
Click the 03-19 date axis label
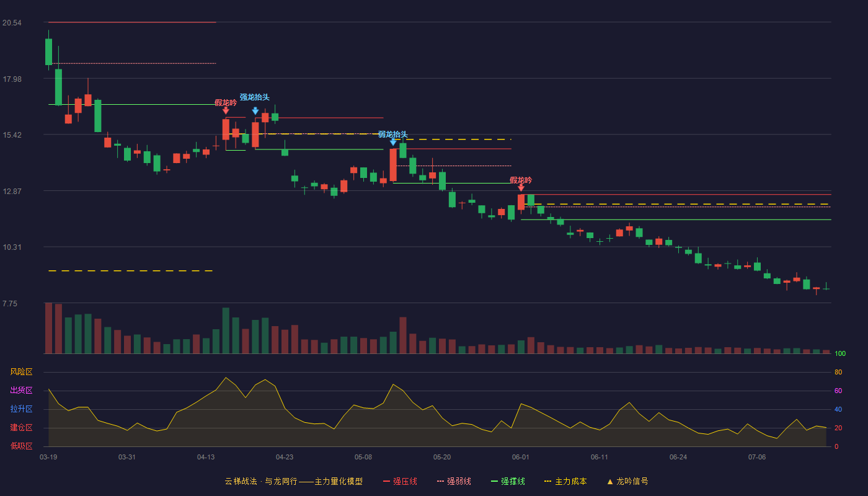coord(48,457)
